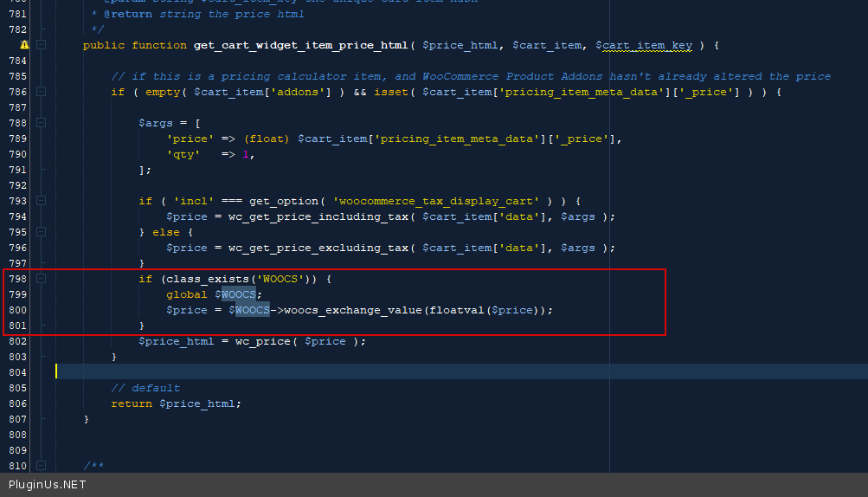Click the wc_price function call

[x=260, y=341]
